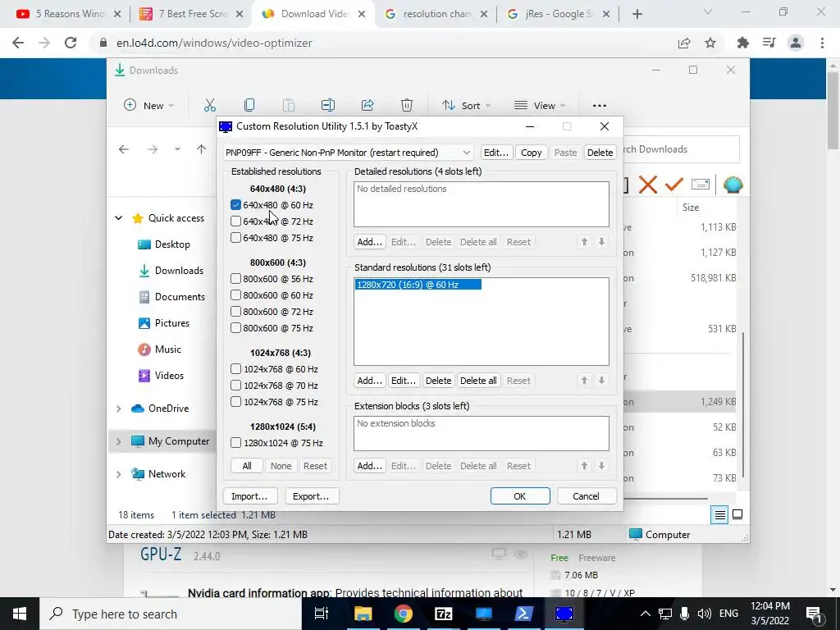Go up one folder with the up arrow
This screenshot has height=630, width=840.
(202, 149)
